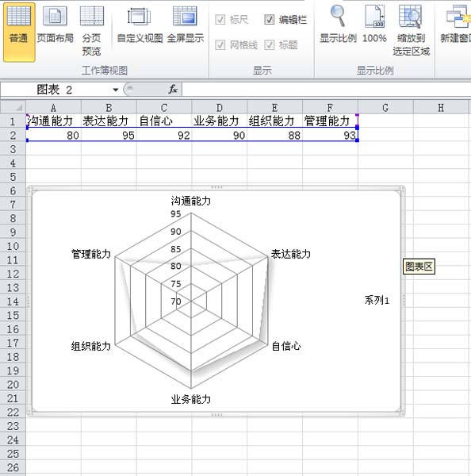Select column D header
Viewport: 471px width, 476px height.
[x=220, y=107]
